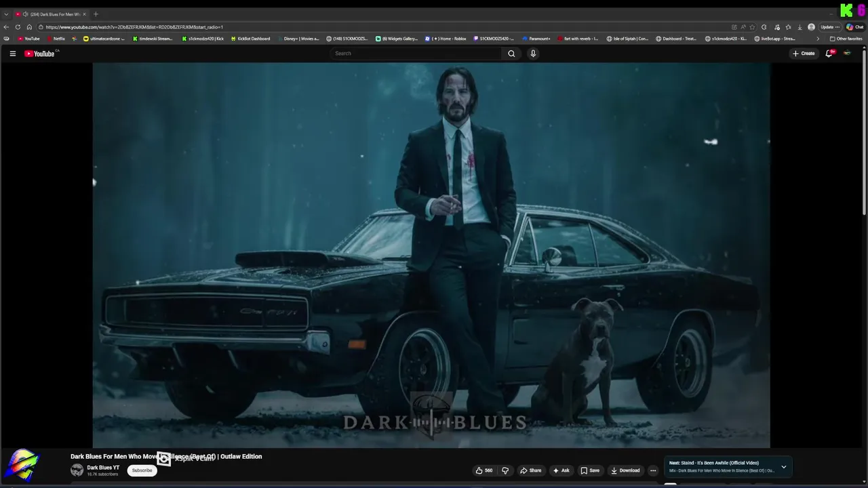
Task: Open the Update browser menu button
Action: click(830, 27)
